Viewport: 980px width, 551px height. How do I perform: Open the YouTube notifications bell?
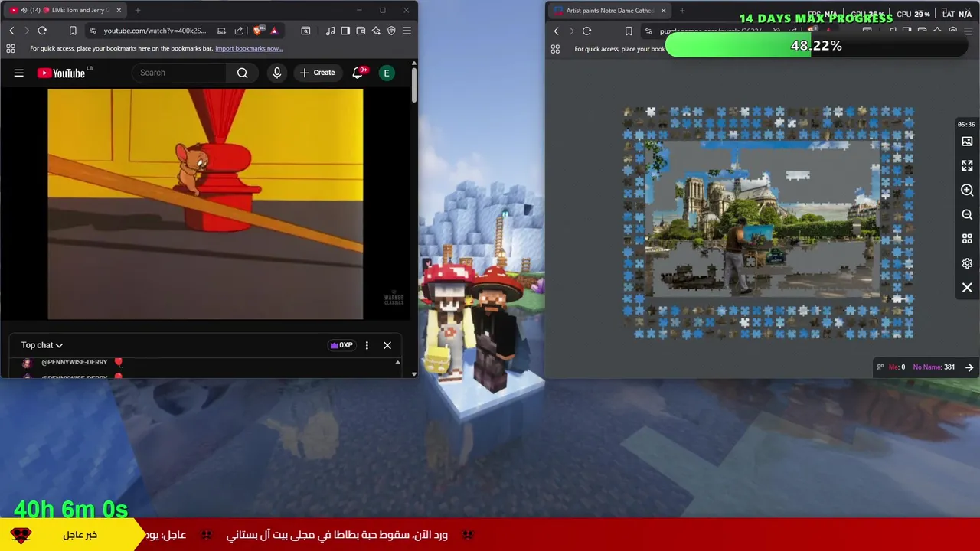click(358, 73)
